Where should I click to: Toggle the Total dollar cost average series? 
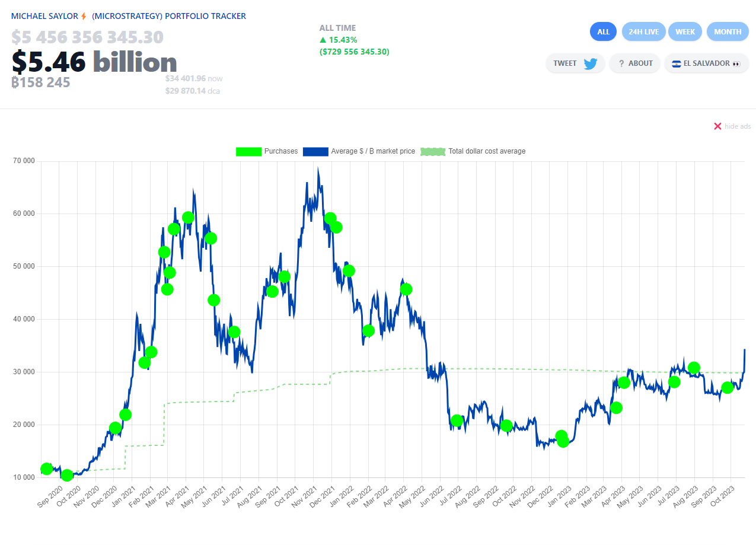(x=486, y=151)
